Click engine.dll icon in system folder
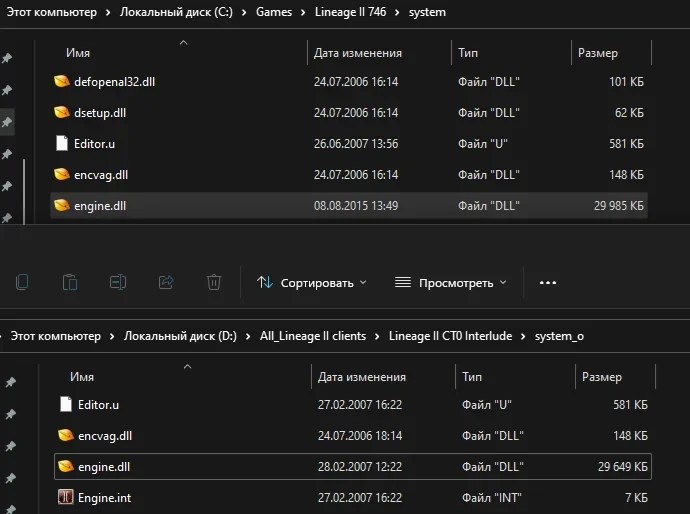Screen dimensions: 690x514 [62, 205]
